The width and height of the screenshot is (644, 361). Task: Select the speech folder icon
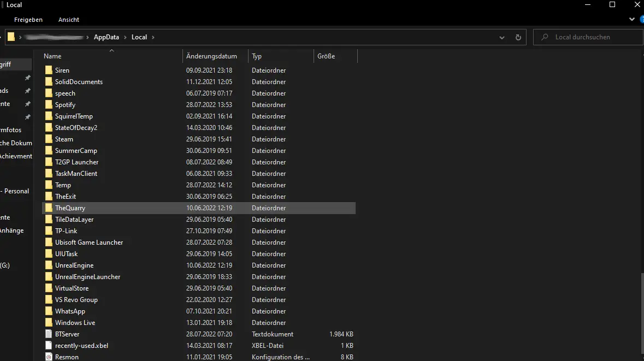pyautogui.click(x=49, y=93)
